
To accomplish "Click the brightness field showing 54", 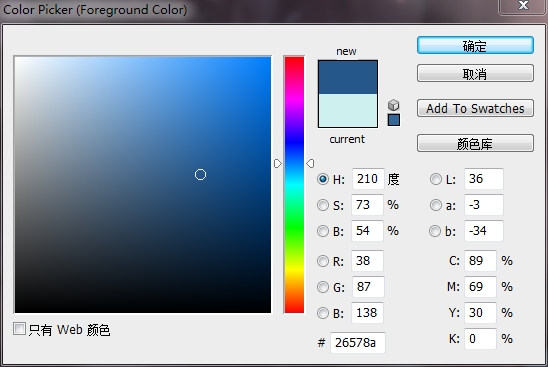I will point(367,231).
